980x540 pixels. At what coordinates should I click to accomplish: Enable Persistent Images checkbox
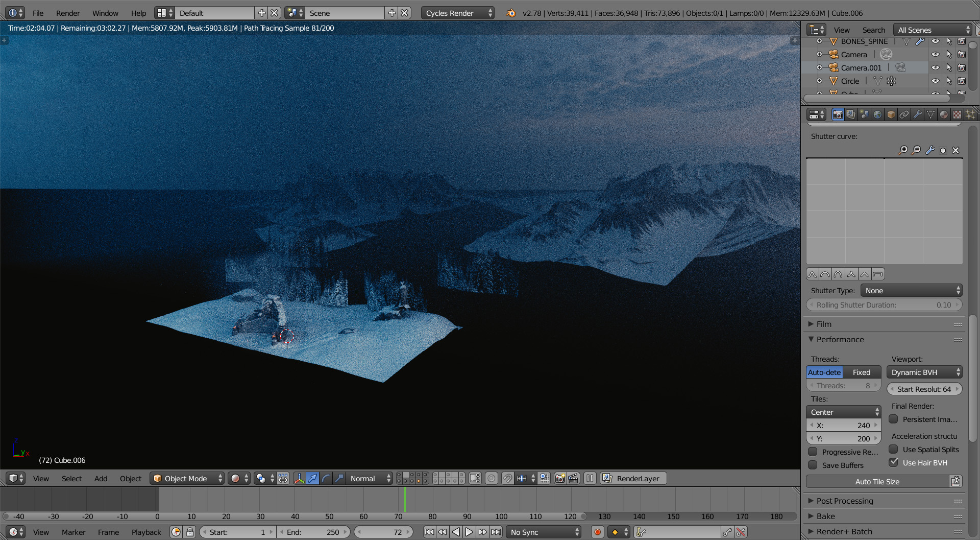click(893, 419)
